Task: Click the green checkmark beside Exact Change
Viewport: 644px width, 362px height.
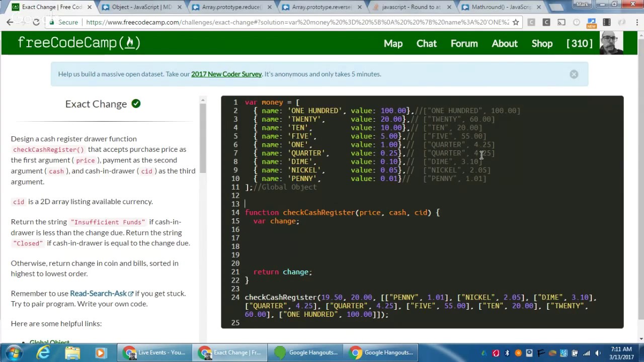Action: point(136,104)
